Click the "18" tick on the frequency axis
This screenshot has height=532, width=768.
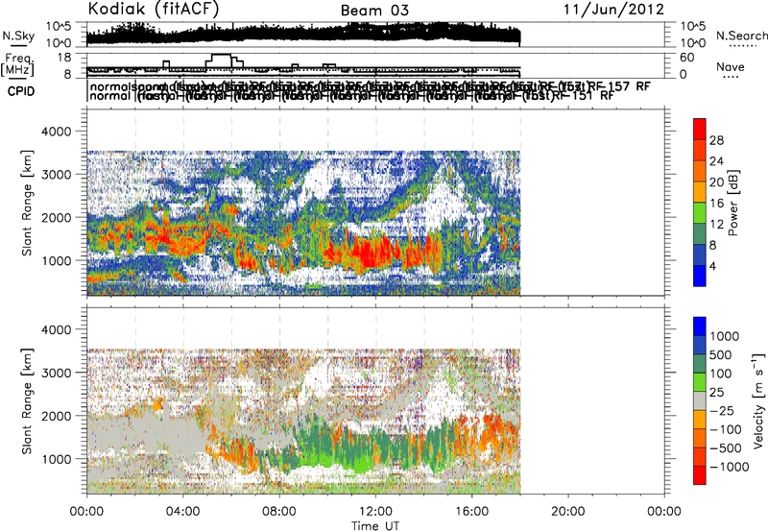pyautogui.click(x=64, y=58)
